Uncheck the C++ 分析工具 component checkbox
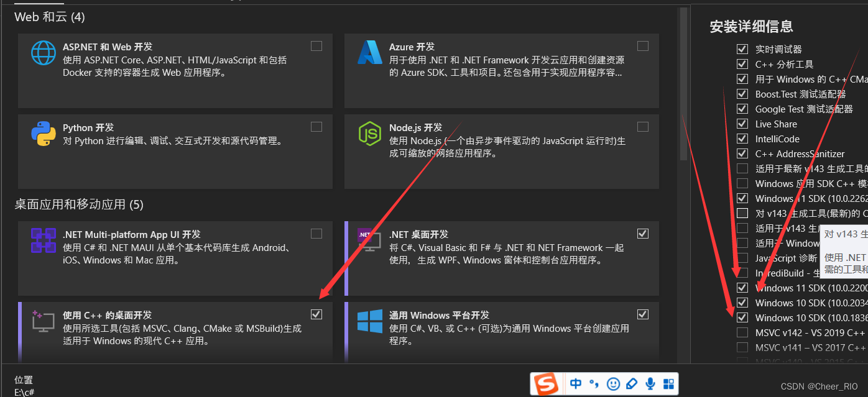Screen dimensions: 868x397 tap(742, 64)
